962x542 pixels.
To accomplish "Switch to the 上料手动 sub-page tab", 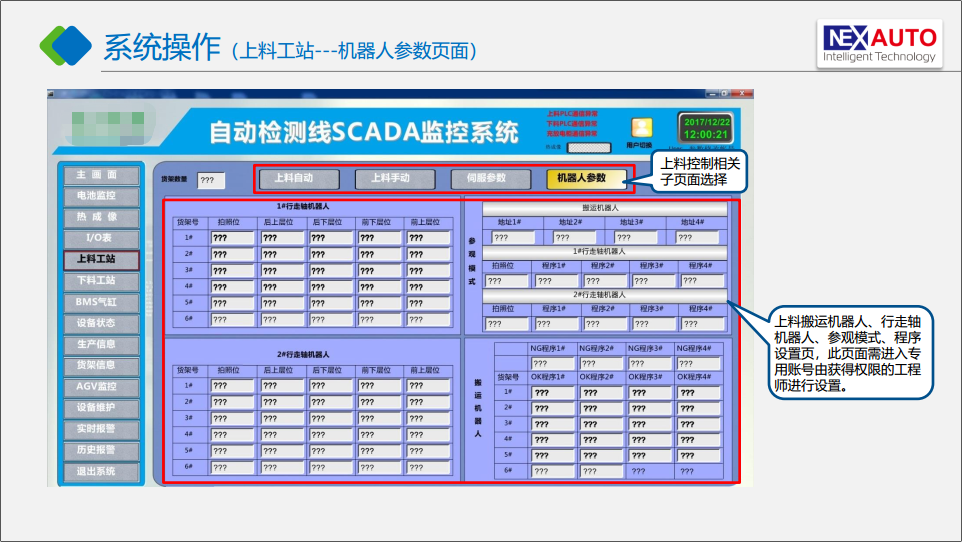I will pyautogui.click(x=395, y=179).
